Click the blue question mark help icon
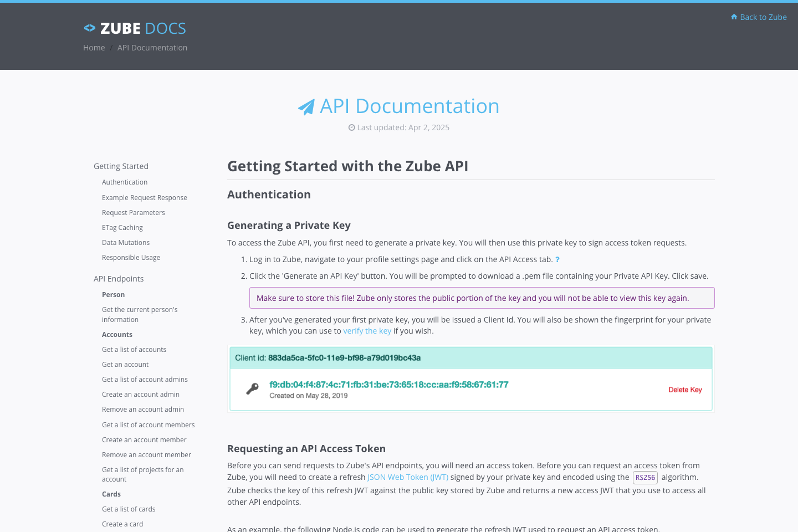 [x=557, y=259]
